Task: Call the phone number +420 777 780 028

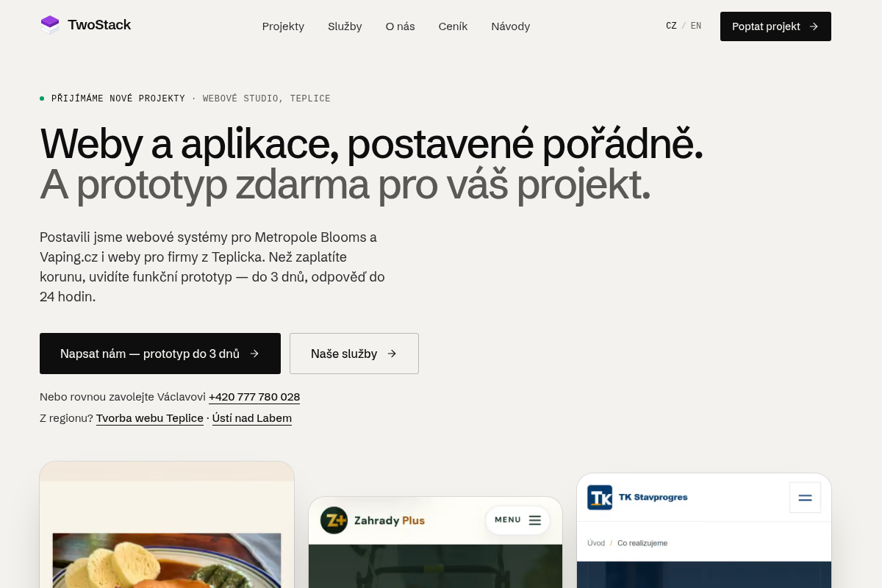Action: (254, 397)
